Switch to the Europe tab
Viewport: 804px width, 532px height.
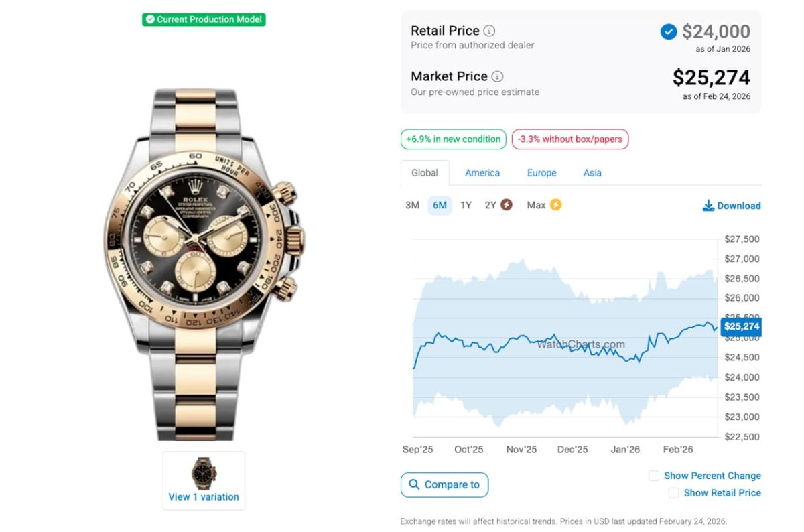[541, 173]
